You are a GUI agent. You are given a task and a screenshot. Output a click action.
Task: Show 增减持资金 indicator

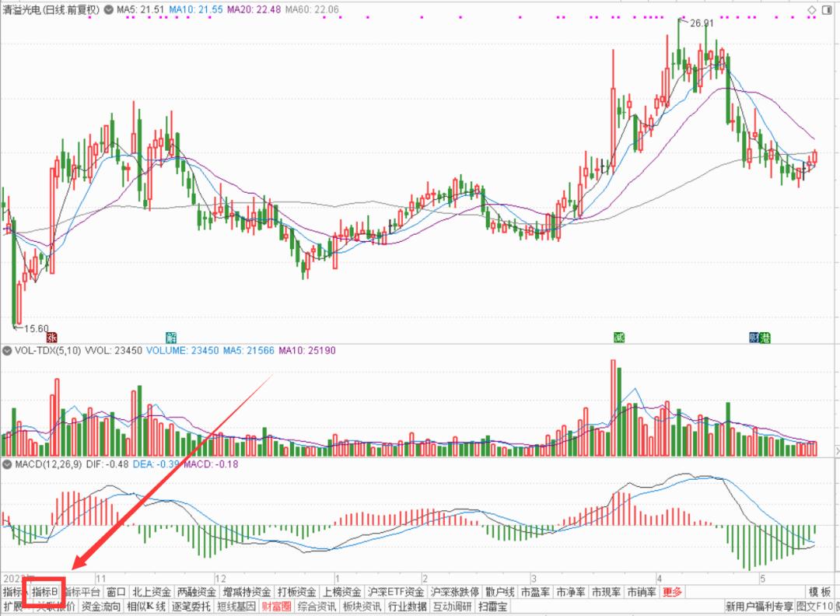click(247, 592)
